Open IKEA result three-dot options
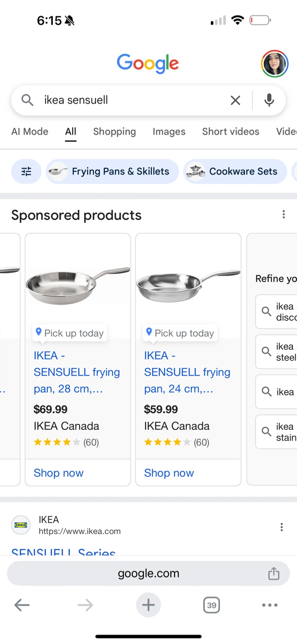The height and width of the screenshot is (644, 297). (x=281, y=527)
